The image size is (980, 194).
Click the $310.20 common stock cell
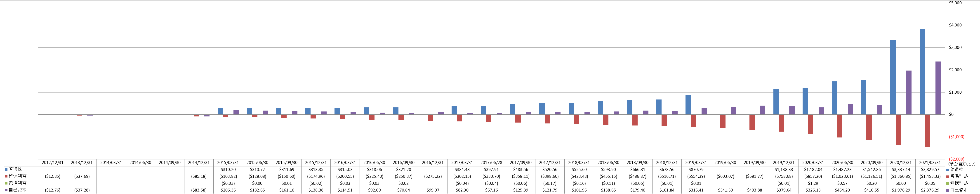pyautogui.click(x=228, y=170)
